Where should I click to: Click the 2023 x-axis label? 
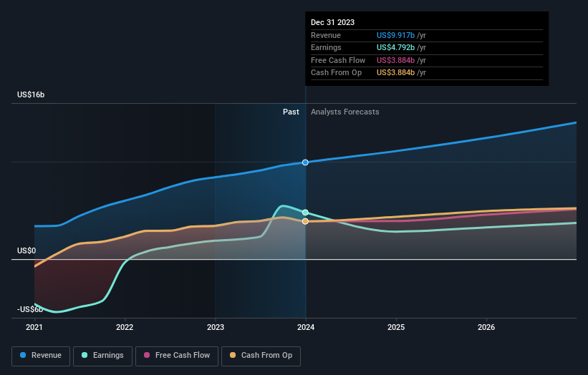pyautogui.click(x=216, y=327)
